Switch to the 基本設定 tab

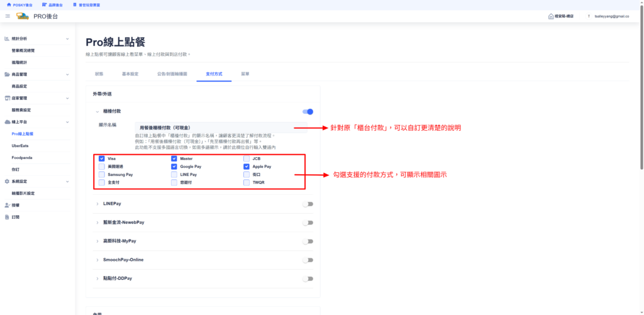point(130,74)
